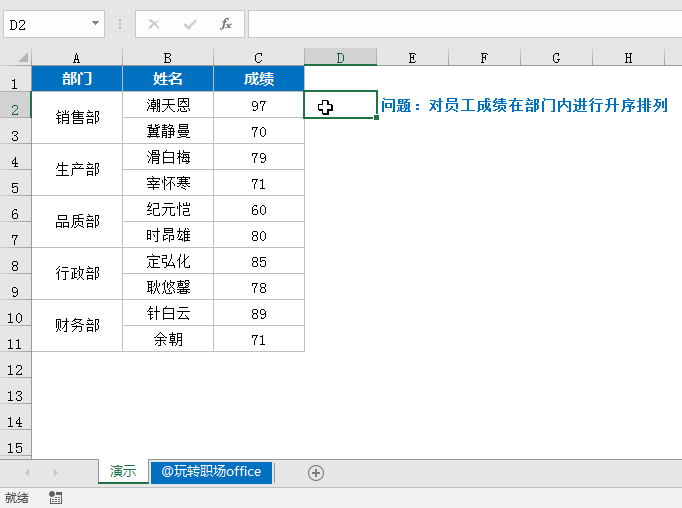Click the 部门 header cell
The image size is (682, 508).
click(x=77, y=79)
